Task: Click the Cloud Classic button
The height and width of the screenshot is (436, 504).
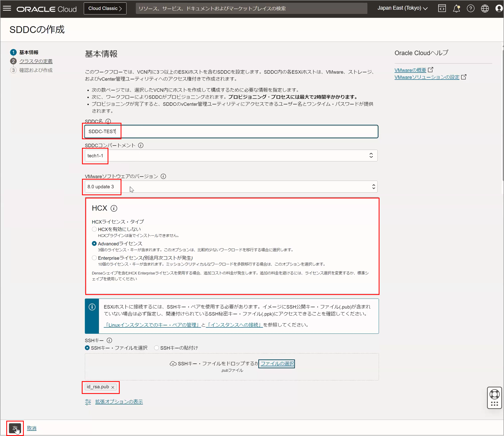Action: (105, 8)
